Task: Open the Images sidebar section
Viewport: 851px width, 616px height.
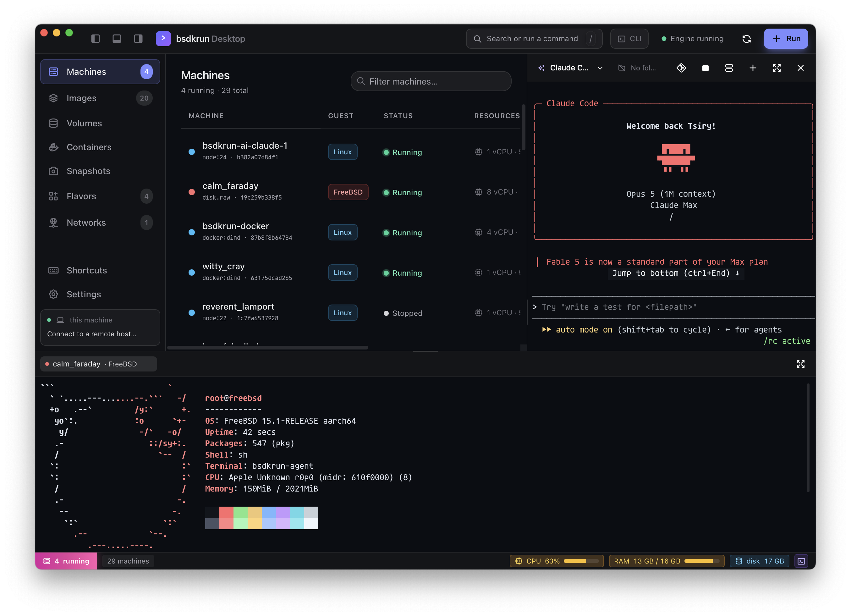Action: [x=100, y=98]
